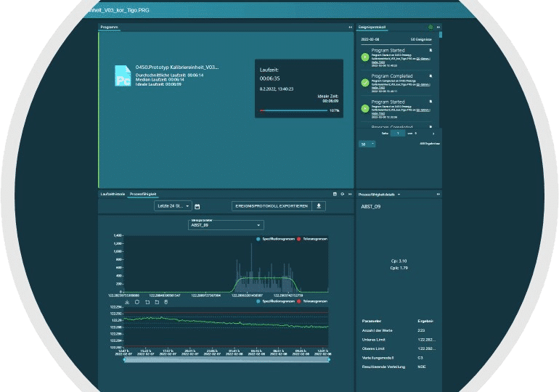Open the machine link in lower Program Started event
This screenshot has width=559, height=392.
pyautogui.click(x=423, y=110)
